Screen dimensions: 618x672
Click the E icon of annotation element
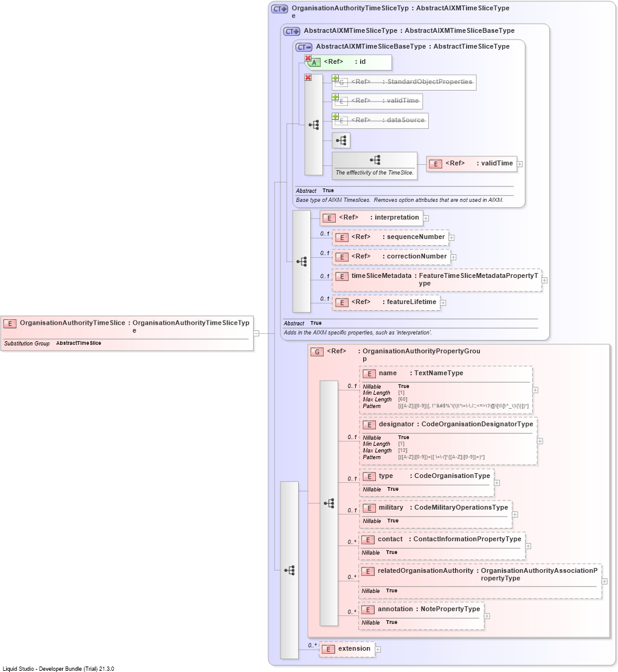tap(368, 610)
